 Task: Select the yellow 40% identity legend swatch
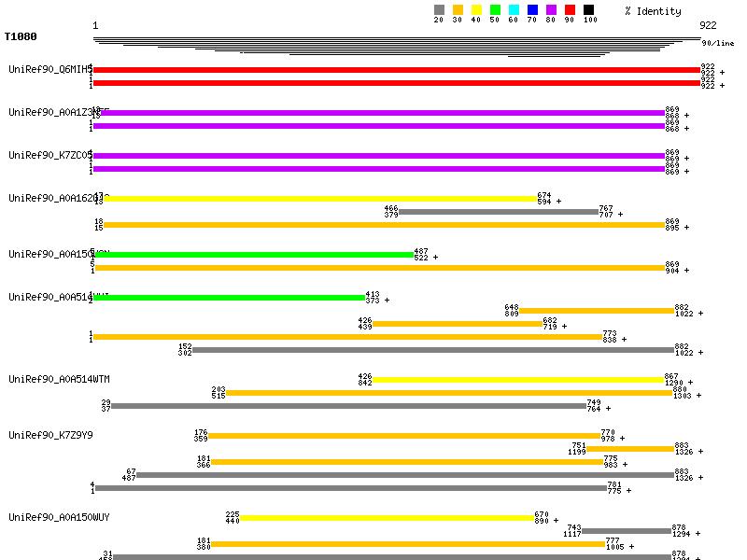click(x=476, y=10)
